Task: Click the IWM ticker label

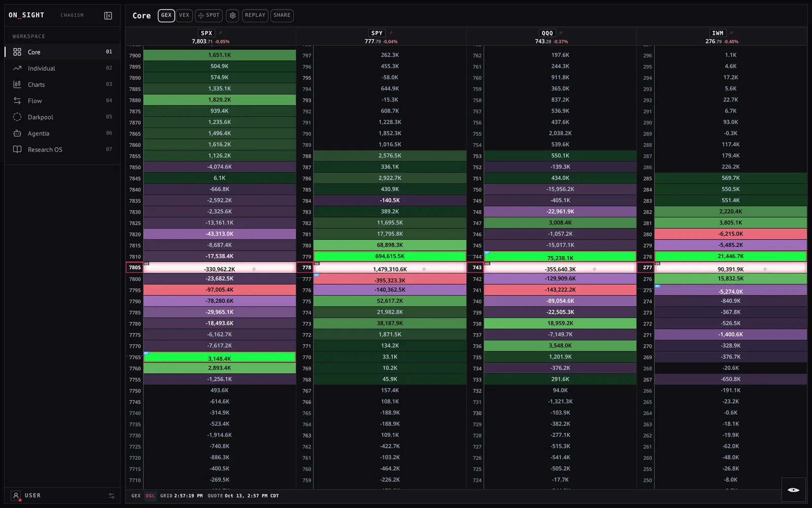Action: (x=718, y=33)
